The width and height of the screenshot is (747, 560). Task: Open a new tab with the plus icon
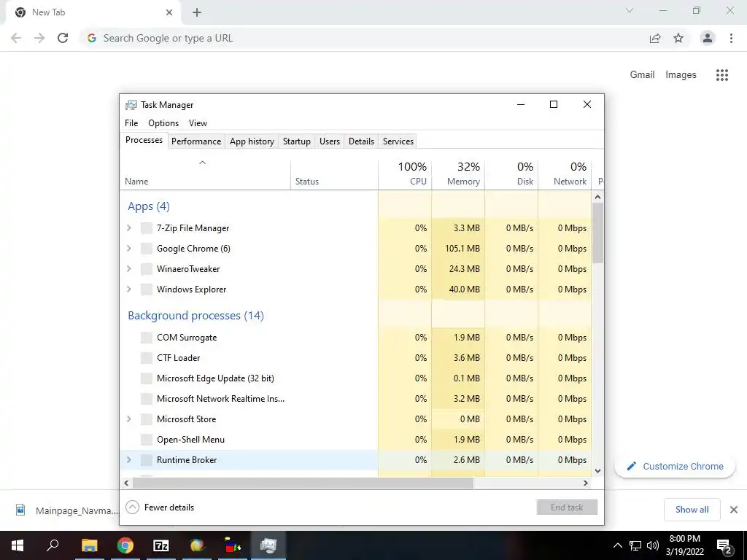(x=197, y=12)
